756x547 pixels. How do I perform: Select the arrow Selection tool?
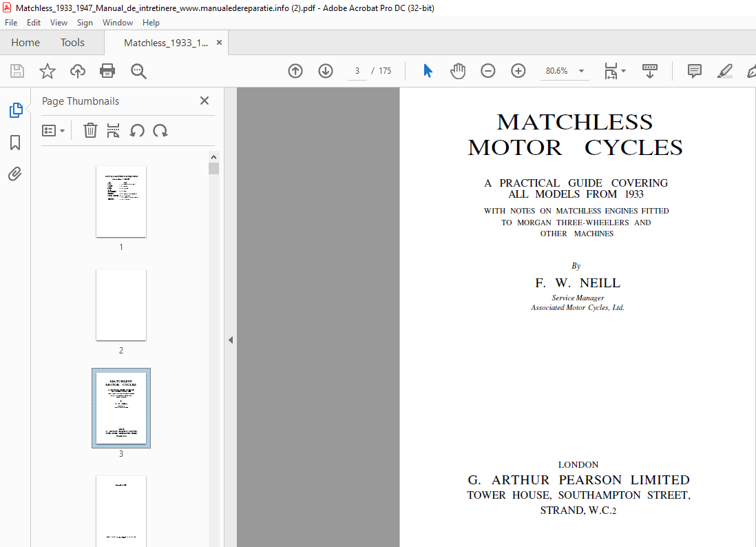[428, 71]
